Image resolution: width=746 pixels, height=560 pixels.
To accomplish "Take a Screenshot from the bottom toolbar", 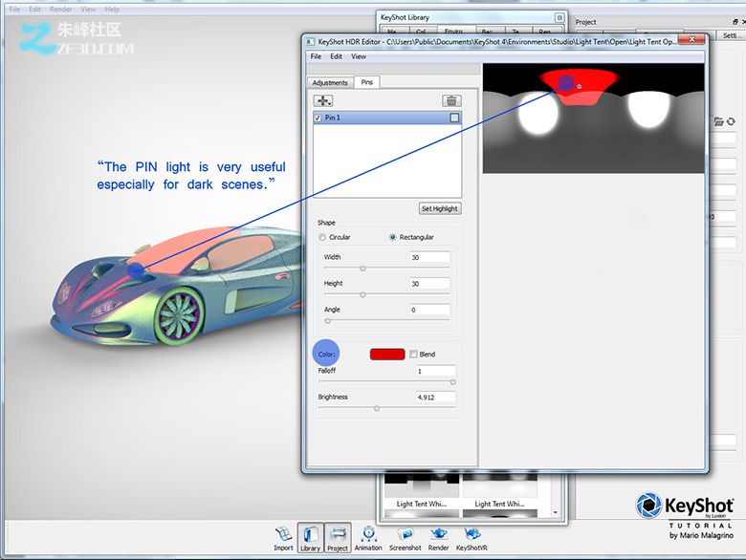I will click(405, 539).
